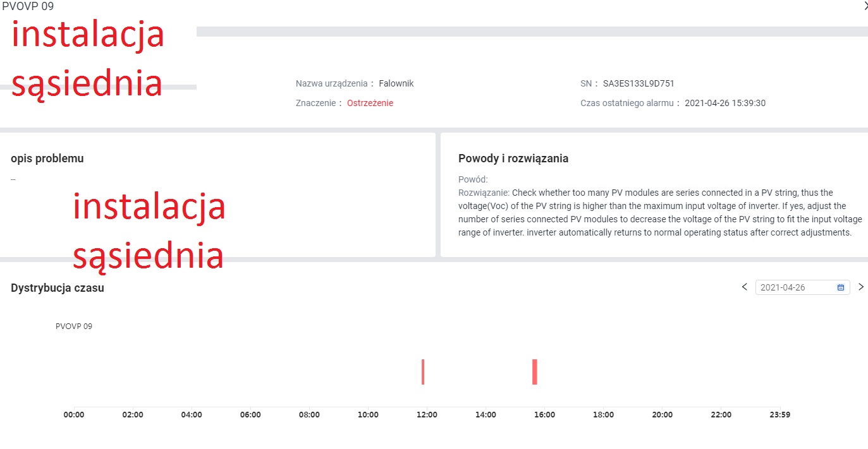This screenshot has width=868, height=449.
Task: Click the Rozwiązanie solution paragraph
Action: click(660, 212)
